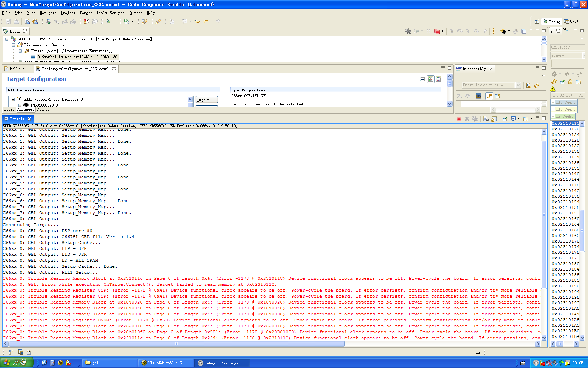Click the Open Console icon
Screen dimensions: 588x368
pyautogui.click(x=526, y=119)
